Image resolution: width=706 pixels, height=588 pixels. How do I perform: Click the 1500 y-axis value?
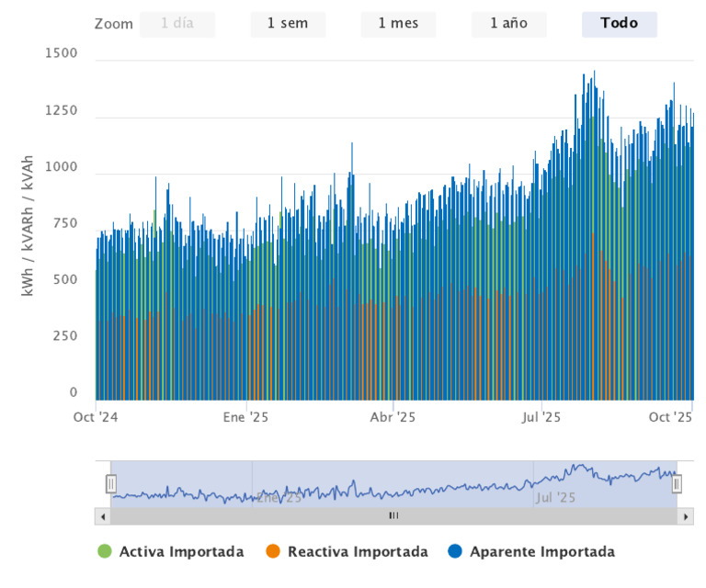(x=62, y=53)
